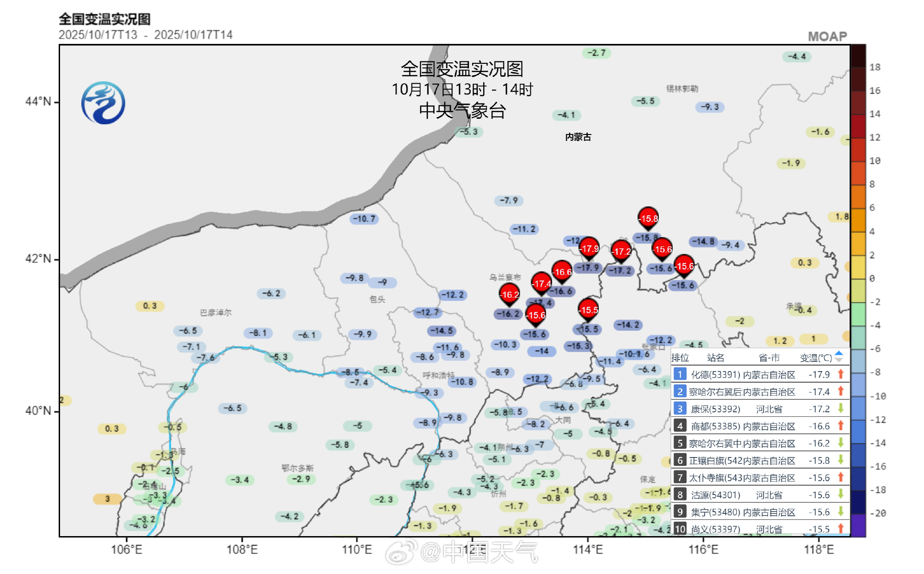
Task: Click the round blue weather logo
Action: (x=103, y=103)
